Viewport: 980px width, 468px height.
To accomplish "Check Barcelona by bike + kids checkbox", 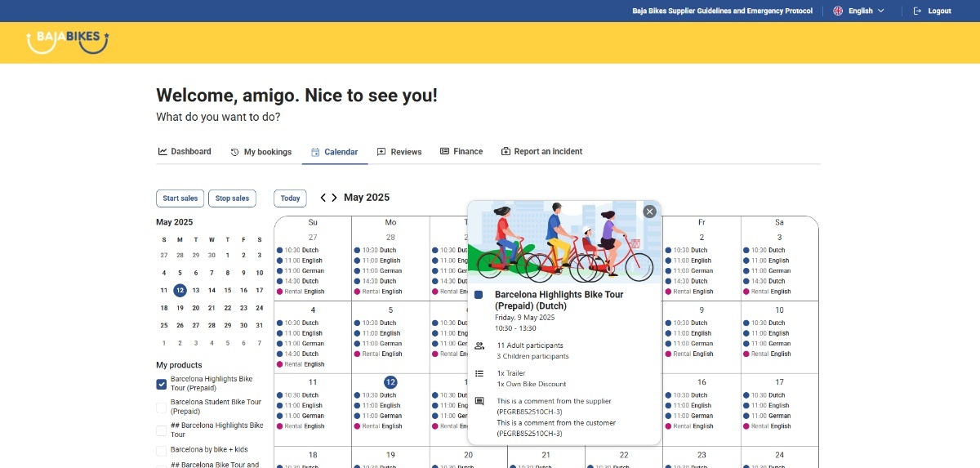I will click(162, 450).
